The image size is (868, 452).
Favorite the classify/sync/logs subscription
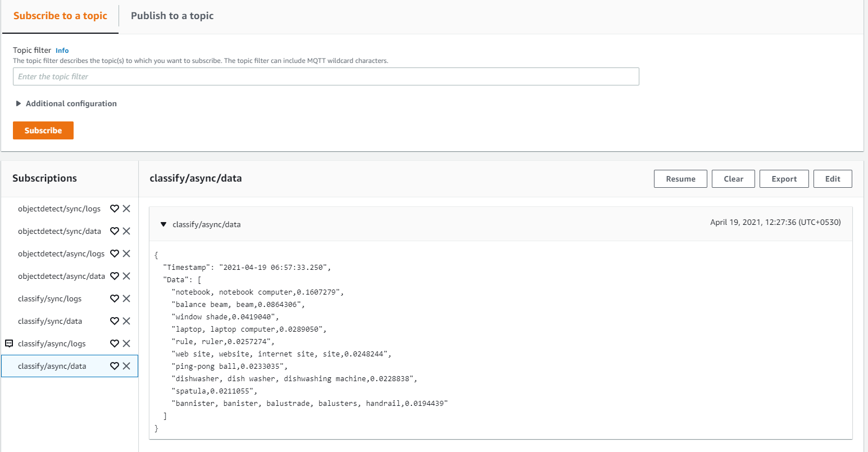[114, 299]
